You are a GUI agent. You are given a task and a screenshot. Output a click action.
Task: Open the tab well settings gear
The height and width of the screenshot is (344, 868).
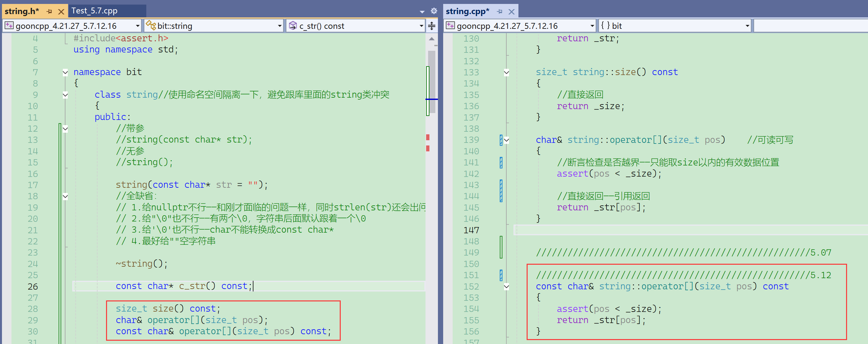[x=434, y=11]
